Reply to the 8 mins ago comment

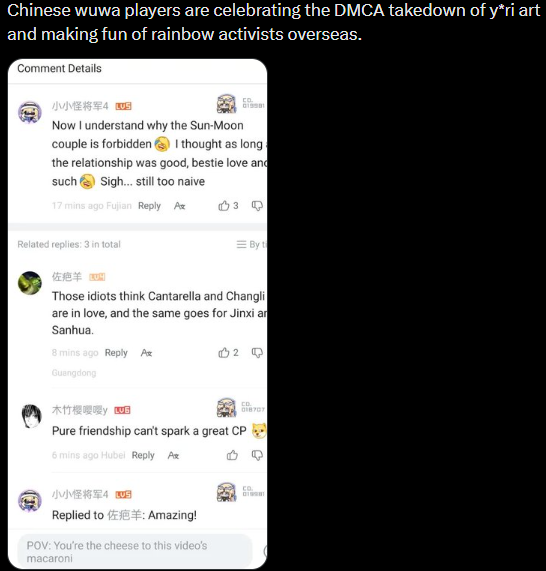116,353
